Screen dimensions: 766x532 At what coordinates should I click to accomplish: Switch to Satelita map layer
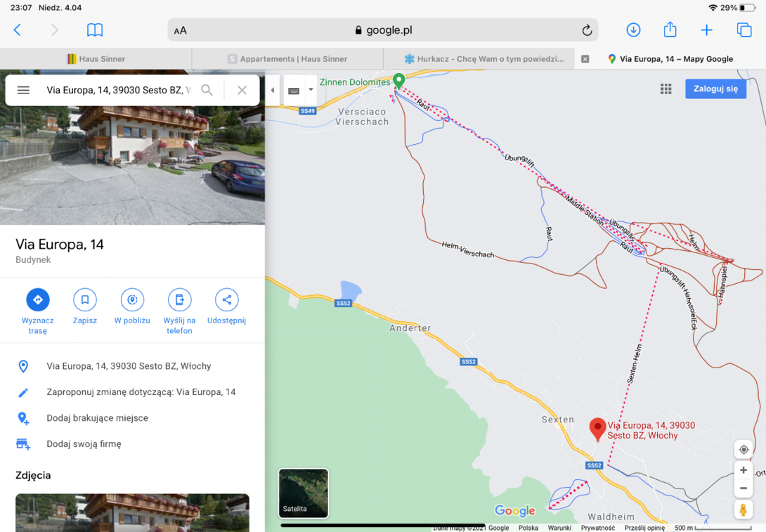click(x=304, y=493)
